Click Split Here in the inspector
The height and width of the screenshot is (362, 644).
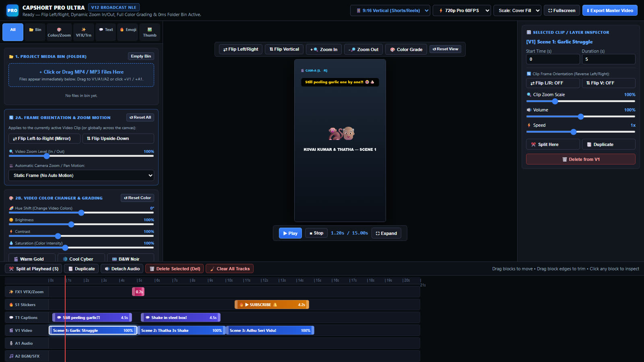(x=553, y=144)
